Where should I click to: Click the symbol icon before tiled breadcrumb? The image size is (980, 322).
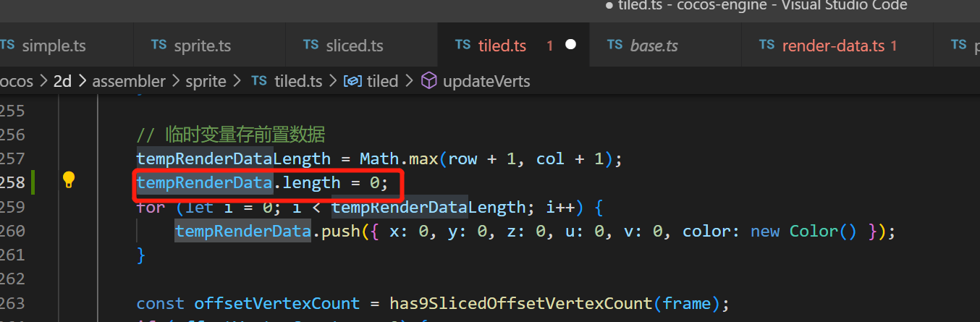(352, 81)
